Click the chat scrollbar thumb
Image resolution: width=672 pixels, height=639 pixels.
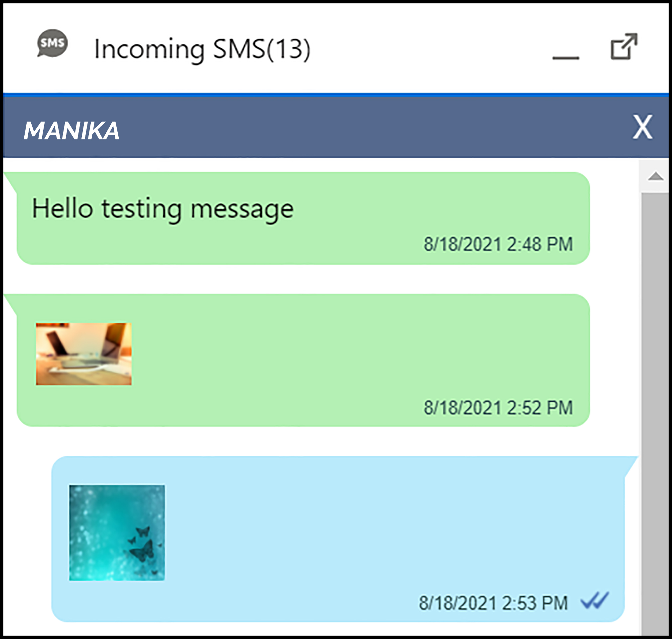pos(655,414)
